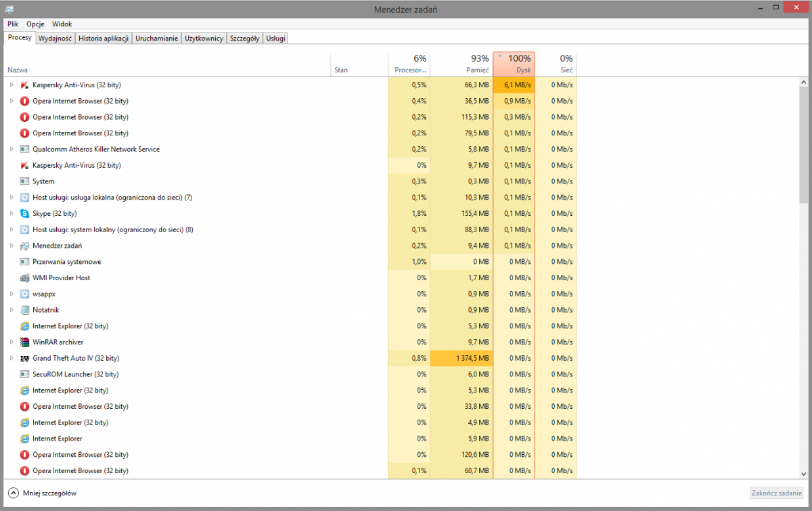The width and height of the screenshot is (812, 511).
Task: Expand the WinRAR archiver process
Action: pyautogui.click(x=12, y=342)
